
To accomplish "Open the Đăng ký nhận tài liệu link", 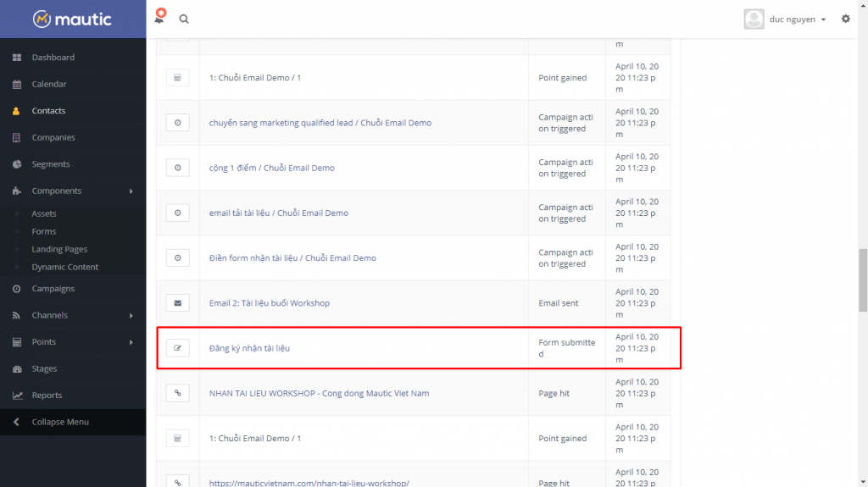I will pyautogui.click(x=249, y=348).
